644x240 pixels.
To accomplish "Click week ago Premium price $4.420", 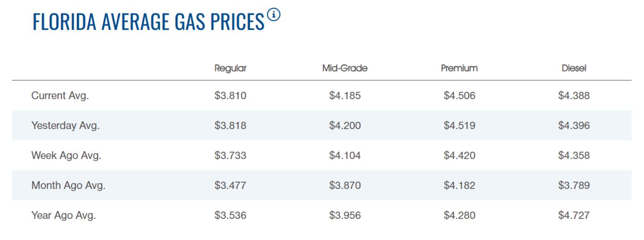I will point(459,156).
